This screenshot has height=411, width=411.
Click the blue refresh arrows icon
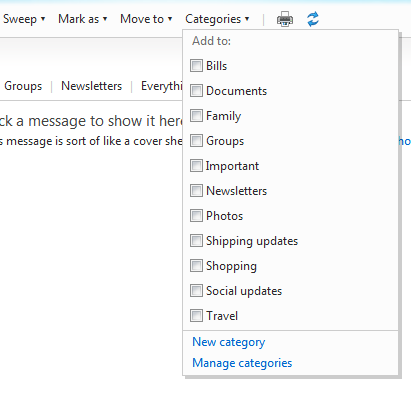tap(313, 19)
